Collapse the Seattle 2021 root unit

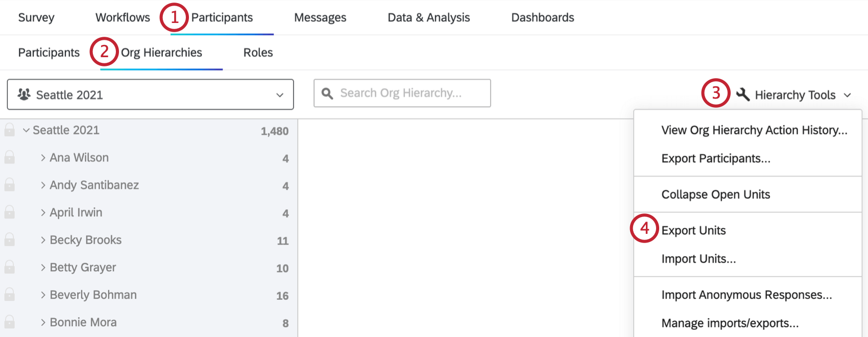(26, 131)
